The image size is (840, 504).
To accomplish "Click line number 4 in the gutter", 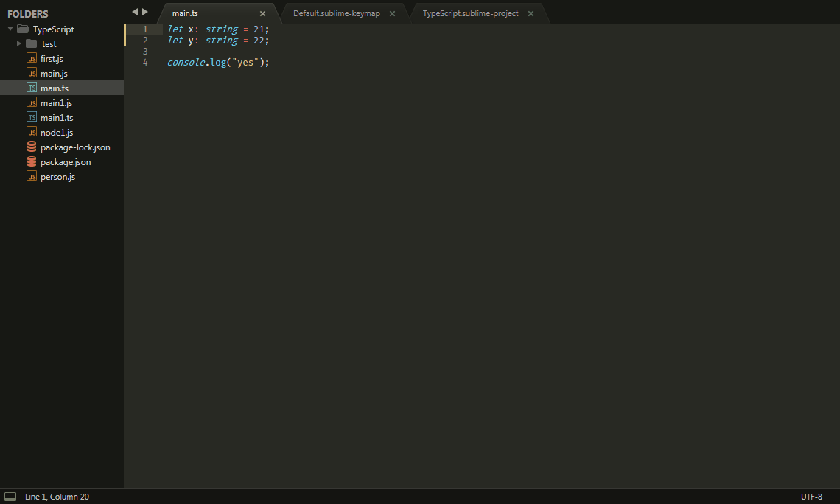I will (x=144, y=62).
